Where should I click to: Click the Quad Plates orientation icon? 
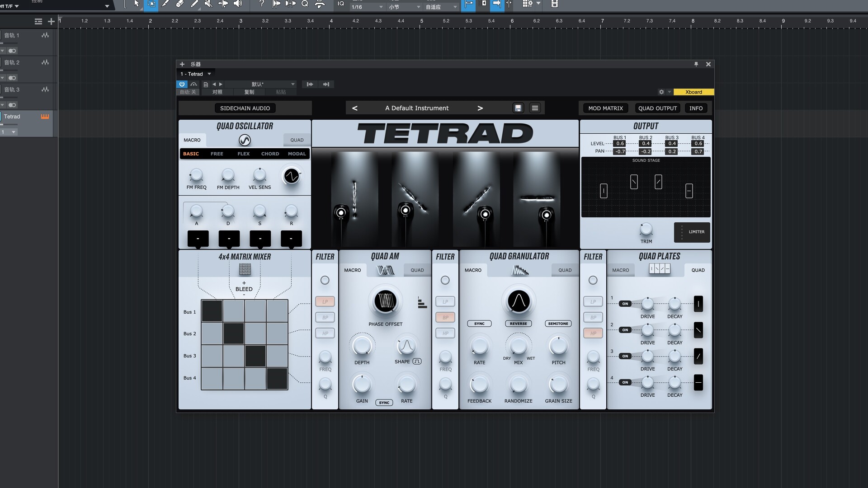(660, 269)
